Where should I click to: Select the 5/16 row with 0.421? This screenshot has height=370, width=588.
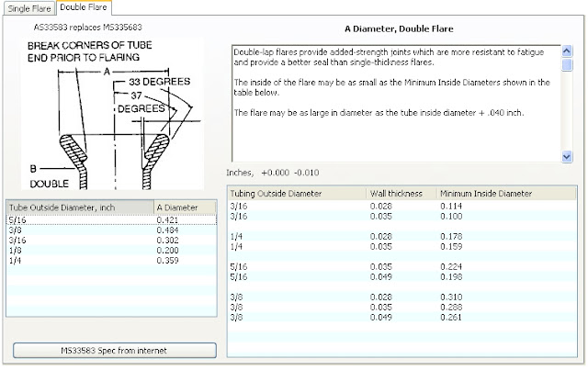(x=111, y=219)
